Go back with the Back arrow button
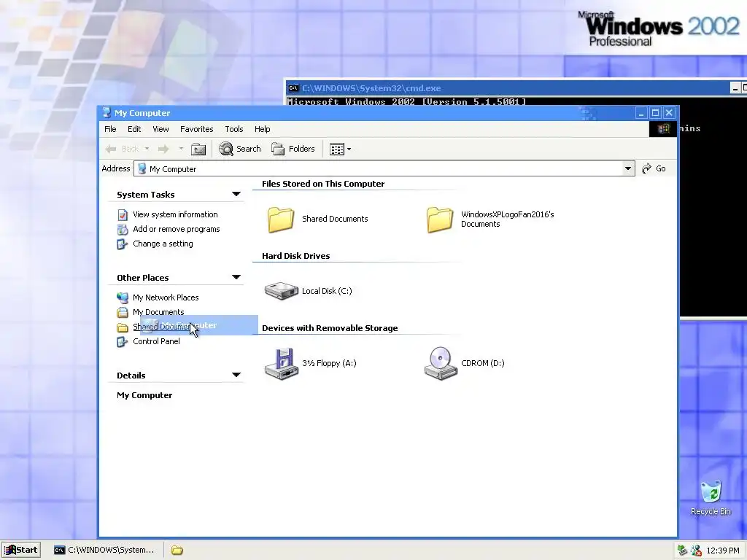 122,149
